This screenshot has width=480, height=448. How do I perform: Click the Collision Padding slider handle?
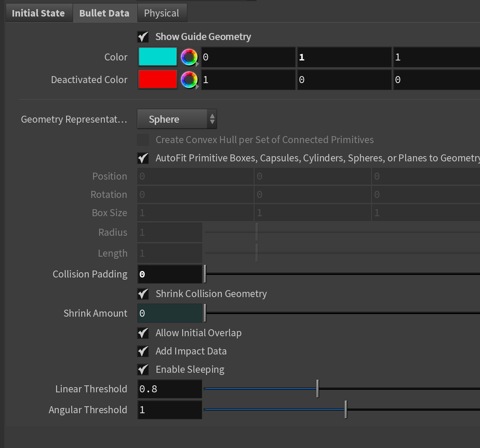[x=205, y=274]
